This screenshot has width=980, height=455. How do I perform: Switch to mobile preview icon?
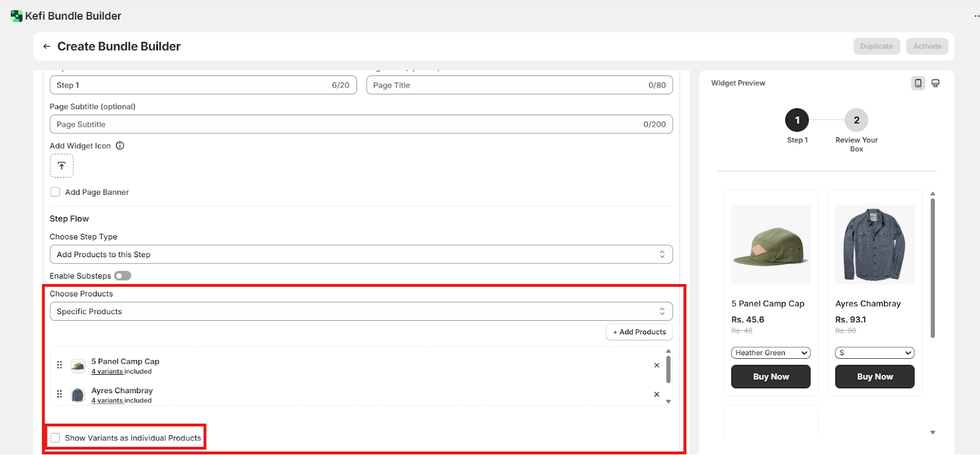[918, 83]
